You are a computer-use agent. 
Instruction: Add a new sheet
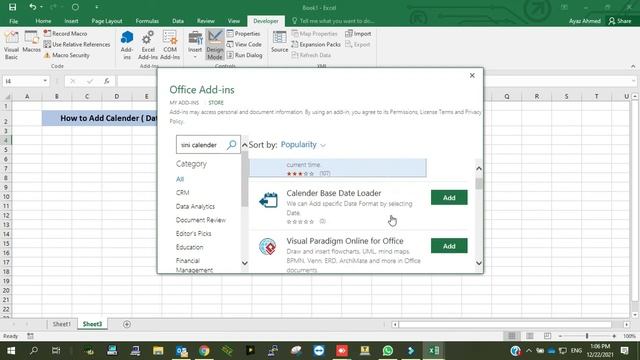(127, 324)
